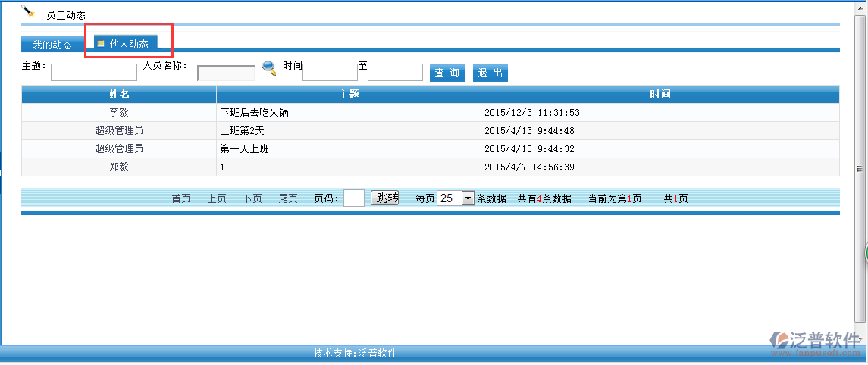Click the wand icon beside 员工动态

[x=28, y=11]
